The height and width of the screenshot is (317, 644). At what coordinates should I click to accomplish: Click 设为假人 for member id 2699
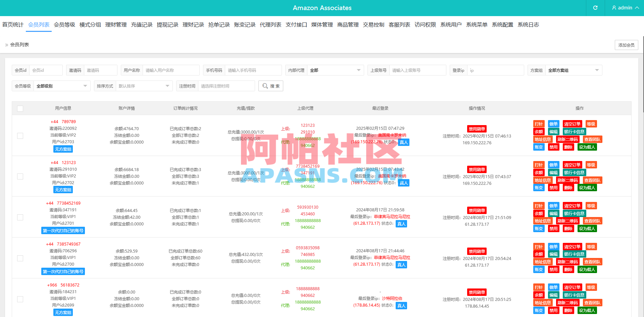(x=587, y=310)
